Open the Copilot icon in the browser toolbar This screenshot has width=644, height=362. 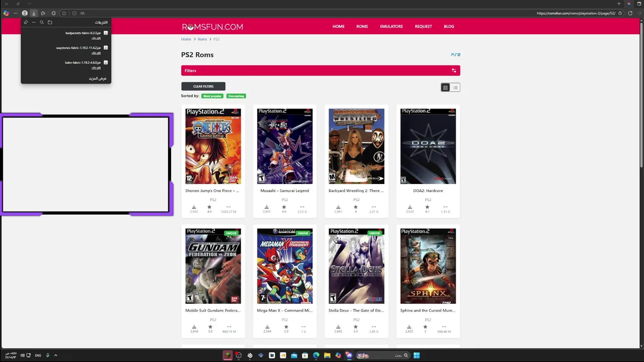tap(6, 14)
